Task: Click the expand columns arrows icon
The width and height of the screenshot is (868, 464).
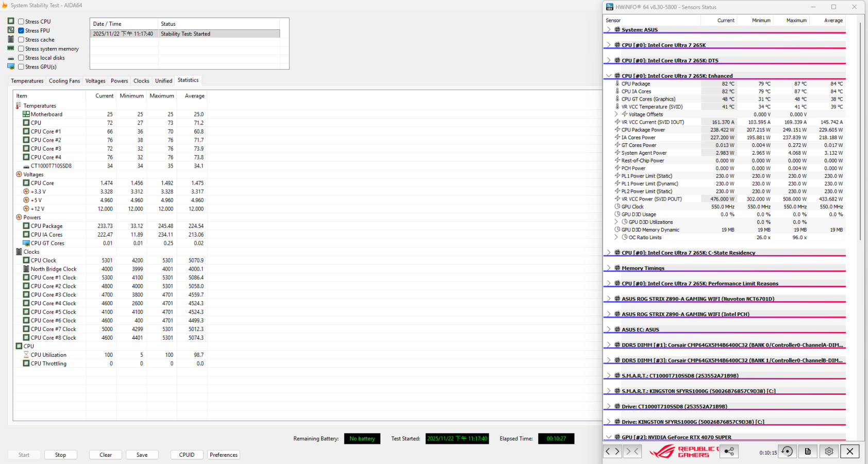Action: (x=612, y=452)
